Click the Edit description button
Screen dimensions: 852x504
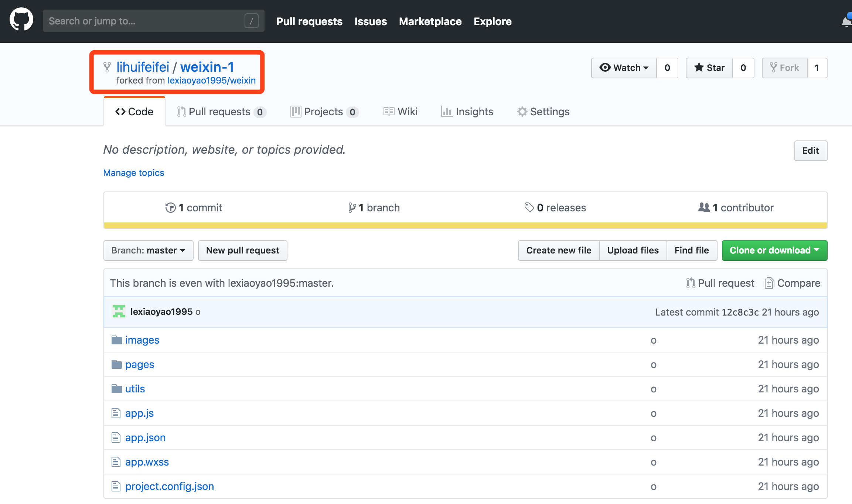(811, 151)
